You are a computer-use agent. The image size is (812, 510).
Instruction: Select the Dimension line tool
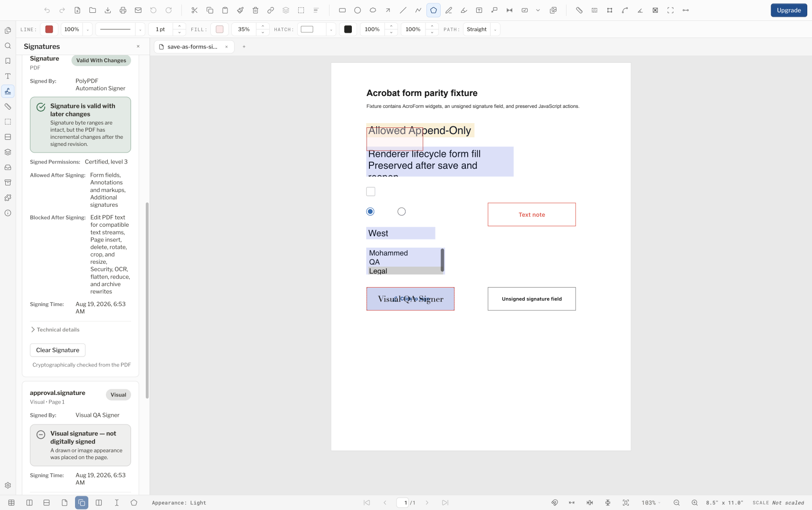(x=509, y=10)
